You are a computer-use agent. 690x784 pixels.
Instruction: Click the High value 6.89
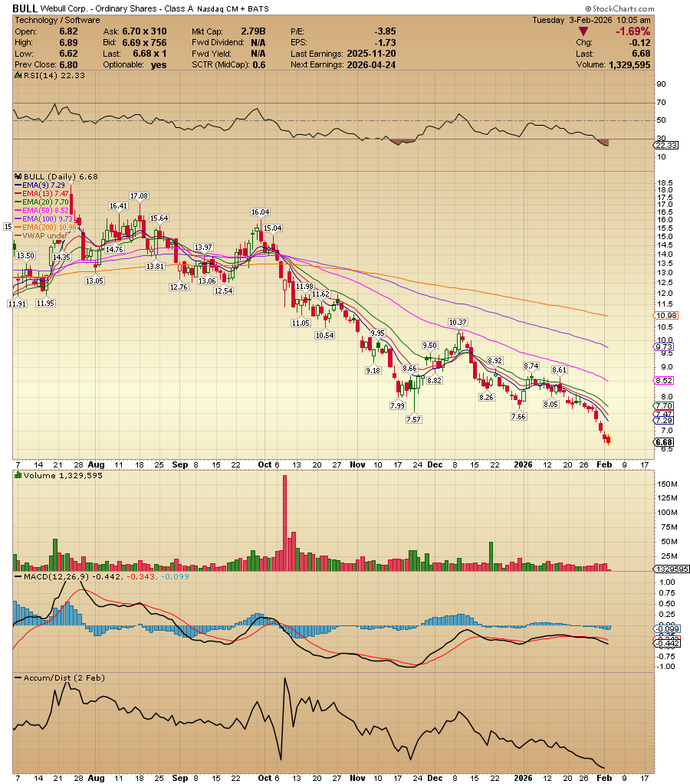[68, 42]
